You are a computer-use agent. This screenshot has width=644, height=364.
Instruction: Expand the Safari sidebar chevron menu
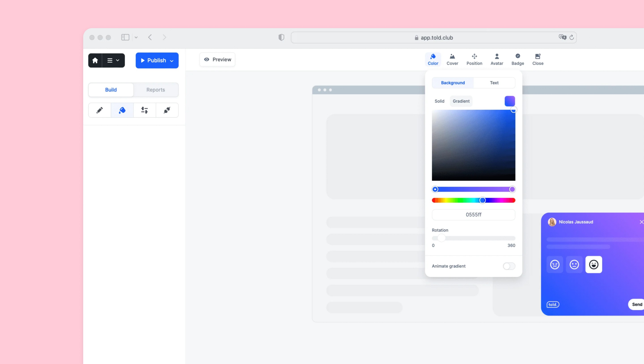coord(136,38)
